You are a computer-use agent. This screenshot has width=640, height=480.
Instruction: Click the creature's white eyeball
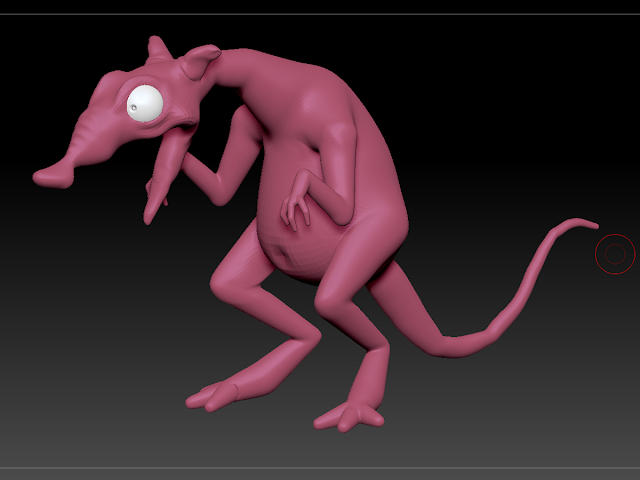coord(145,103)
